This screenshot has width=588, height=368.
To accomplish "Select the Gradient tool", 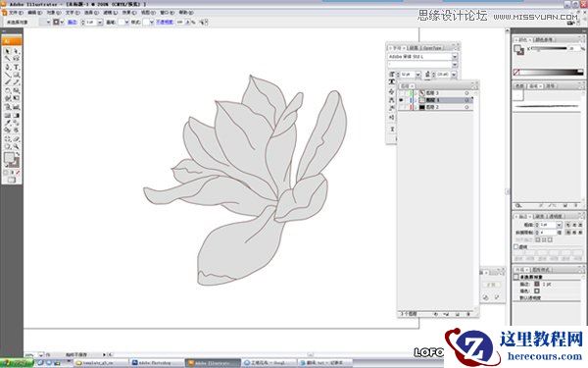I will point(17,115).
